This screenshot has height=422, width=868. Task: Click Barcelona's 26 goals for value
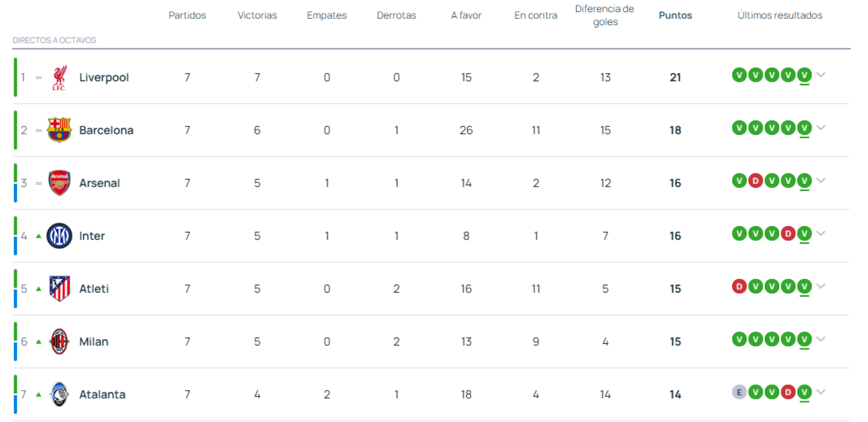point(466,130)
